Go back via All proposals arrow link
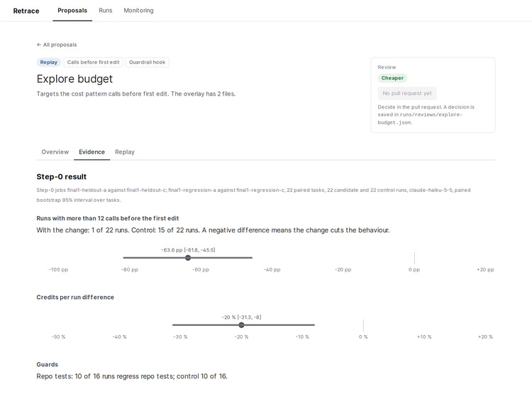 [x=57, y=45]
